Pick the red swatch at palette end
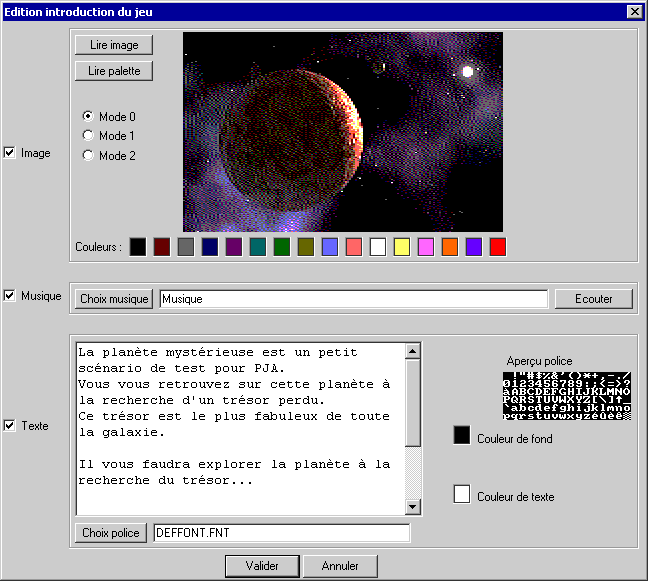 point(498,246)
